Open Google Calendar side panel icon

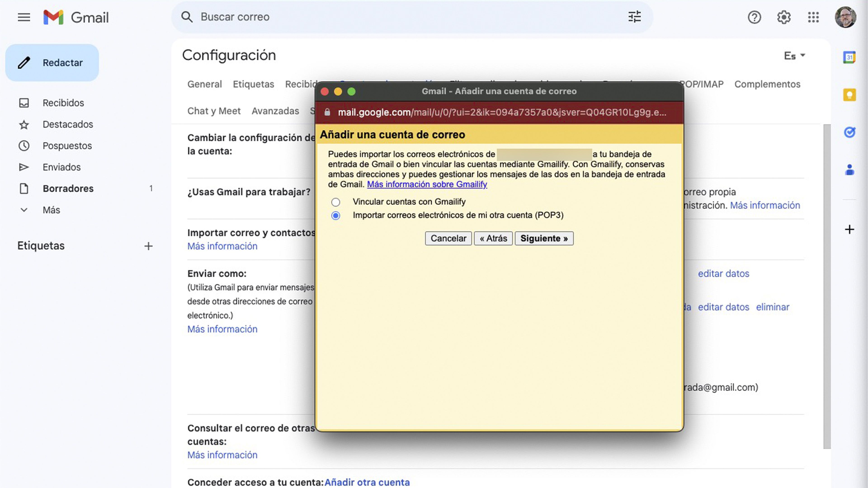(x=849, y=57)
